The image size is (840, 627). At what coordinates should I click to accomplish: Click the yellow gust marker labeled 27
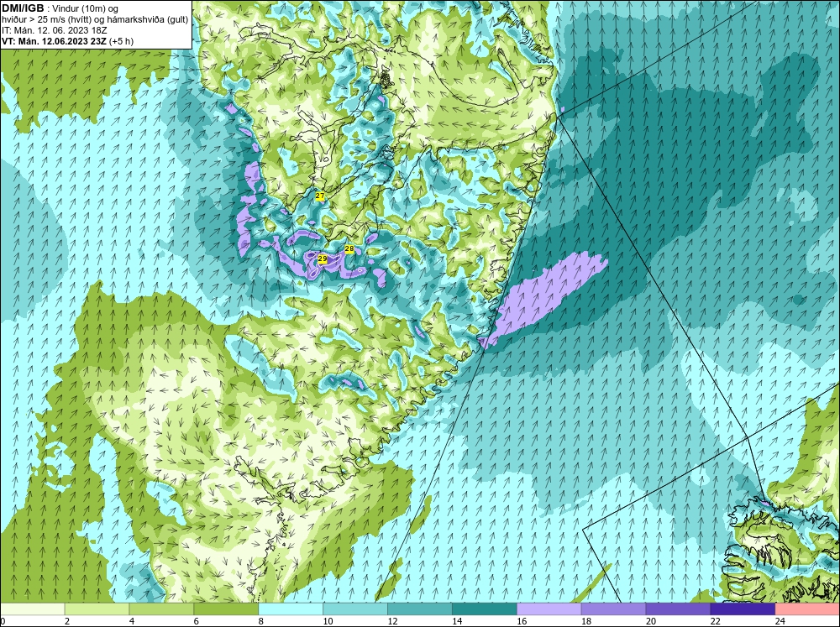click(320, 196)
